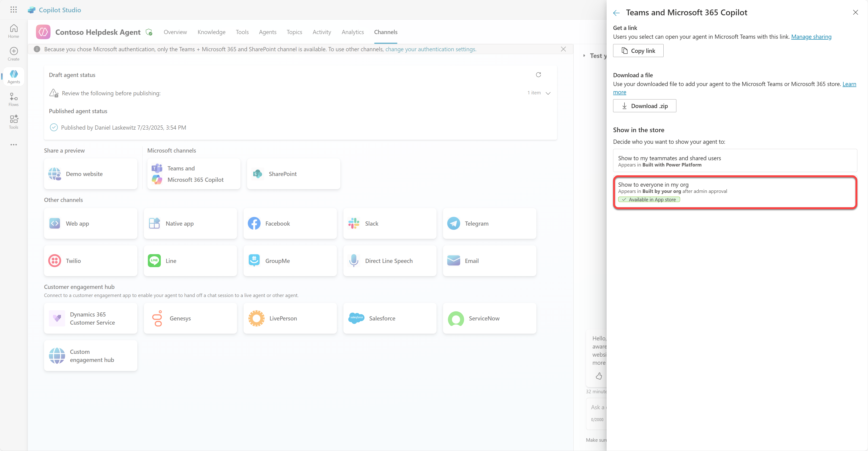Open the Slack channel tile
Screen dimensions: 868x451
point(390,224)
